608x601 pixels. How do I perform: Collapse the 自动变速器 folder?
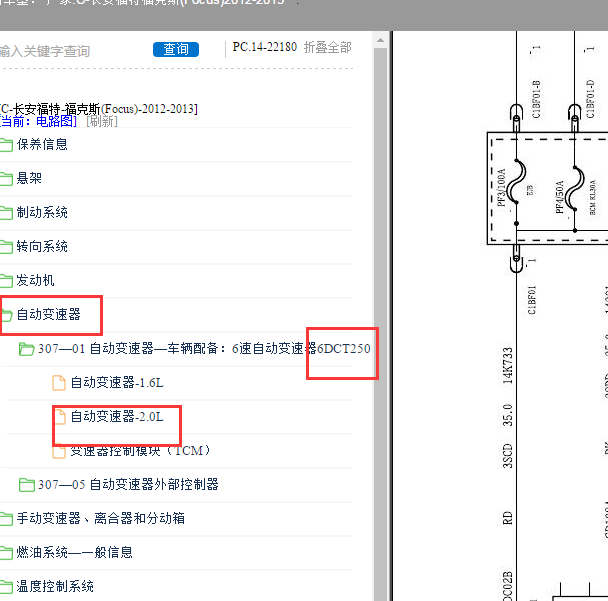pos(48,314)
